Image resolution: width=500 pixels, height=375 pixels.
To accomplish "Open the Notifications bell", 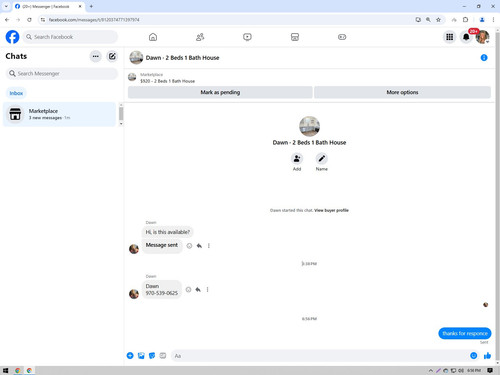I will 466,37.
